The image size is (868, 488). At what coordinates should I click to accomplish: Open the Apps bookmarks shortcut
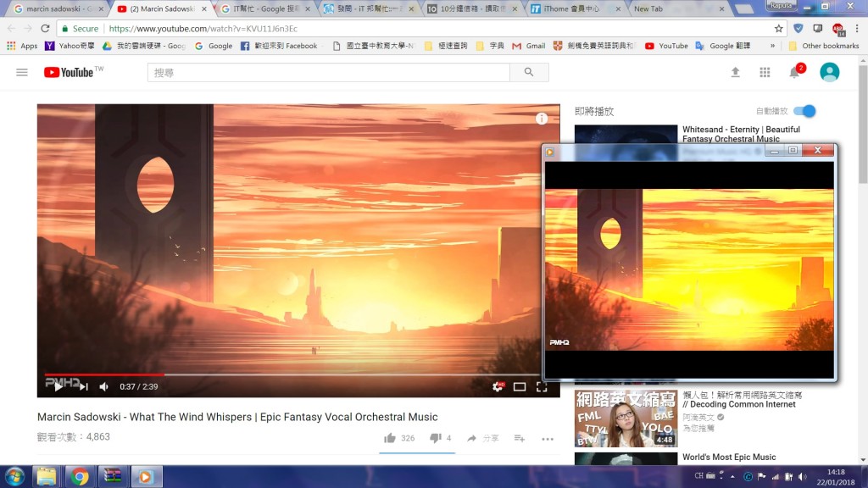[x=22, y=46]
